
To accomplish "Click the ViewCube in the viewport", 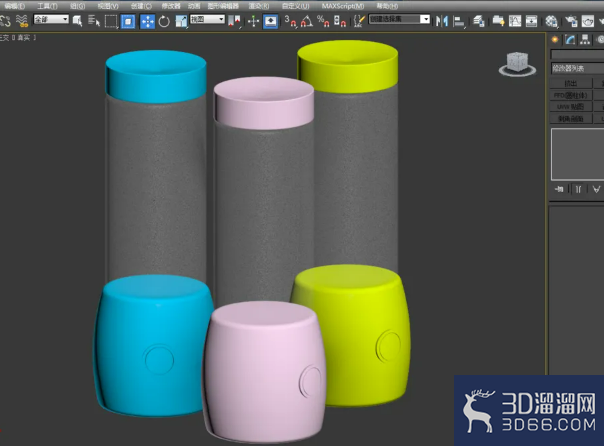I will (x=517, y=64).
